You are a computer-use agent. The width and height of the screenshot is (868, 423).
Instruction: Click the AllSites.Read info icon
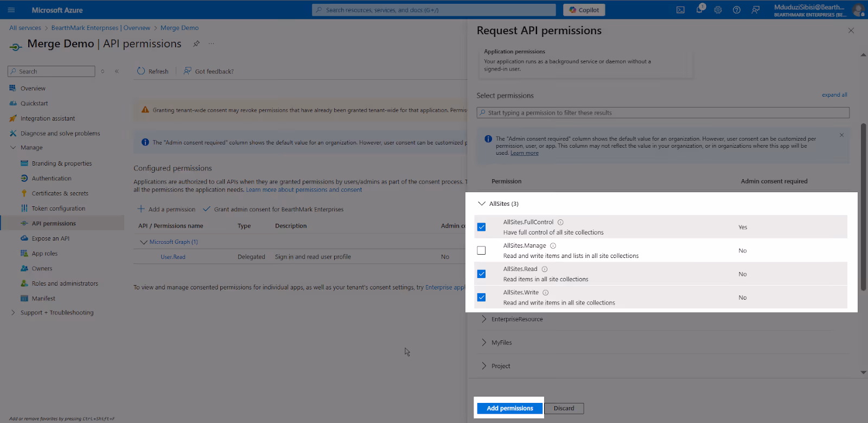pos(545,269)
